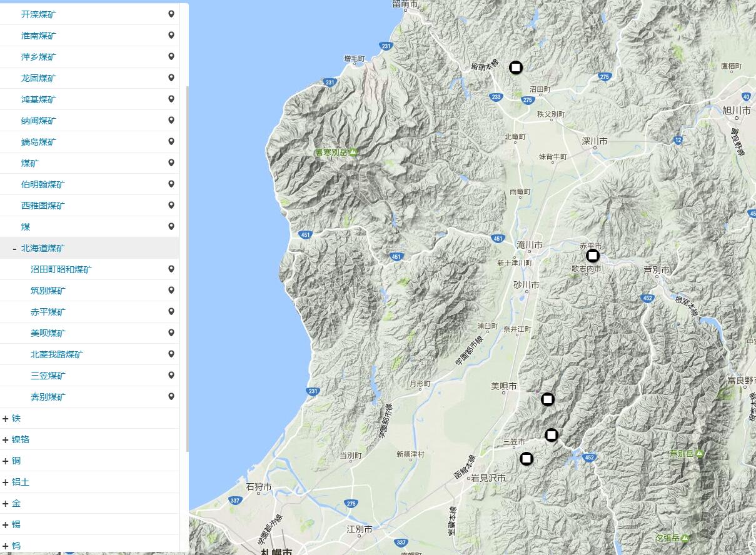
Task: Click the location pin beside 开滦煤矿
Action: pos(171,14)
